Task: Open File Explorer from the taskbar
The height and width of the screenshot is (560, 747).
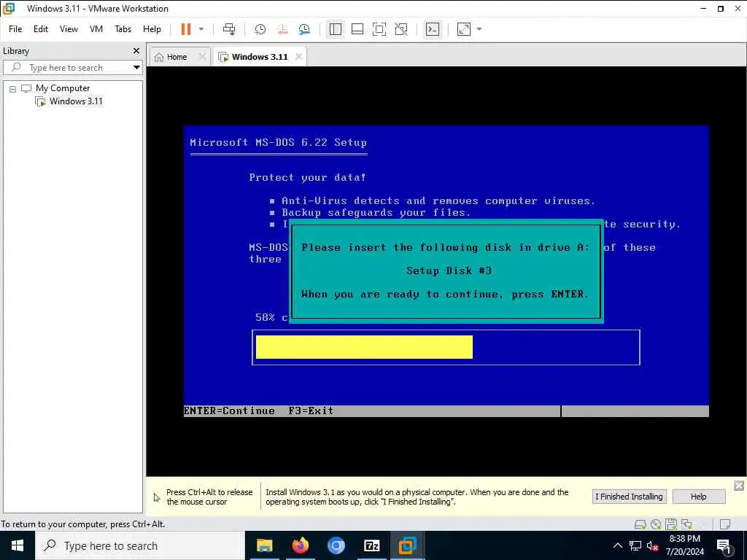Action: pyautogui.click(x=264, y=545)
